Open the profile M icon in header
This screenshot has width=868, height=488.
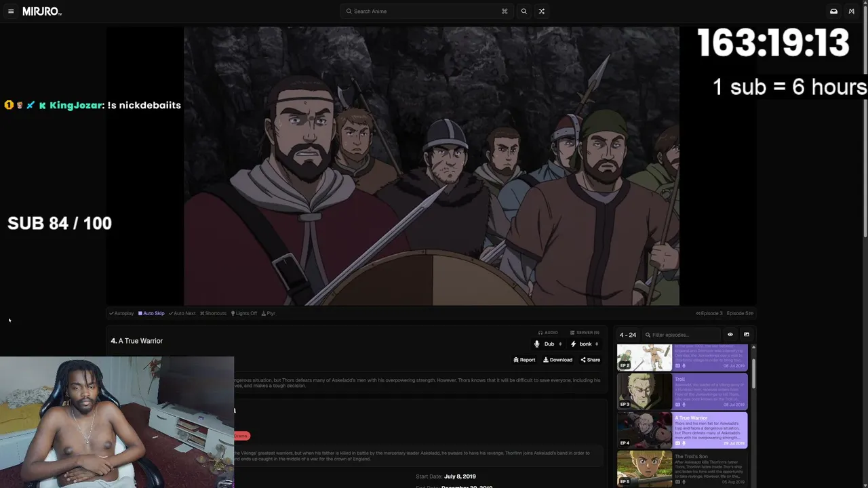(x=852, y=12)
